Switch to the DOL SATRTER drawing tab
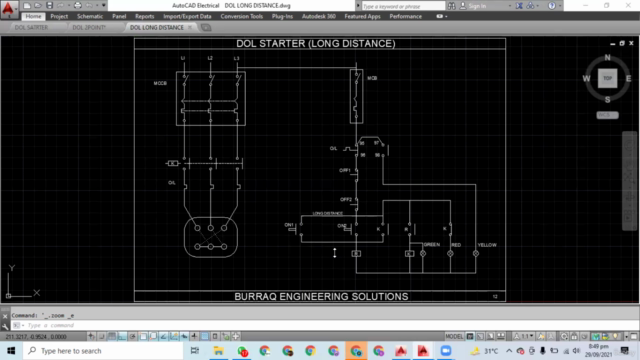Image resolution: width=640 pixels, height=360 pixels. (31, 27)
